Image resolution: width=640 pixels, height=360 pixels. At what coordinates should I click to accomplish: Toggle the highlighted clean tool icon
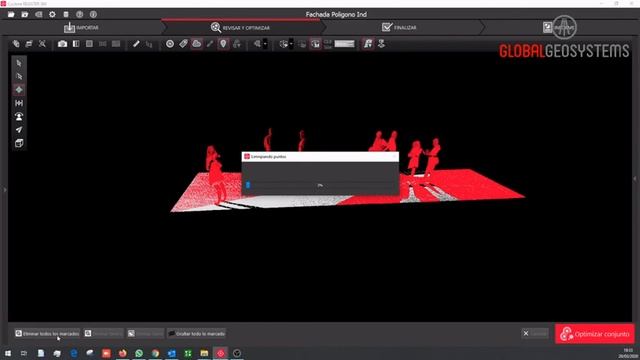pyautogui.click(x=368, y=44)
